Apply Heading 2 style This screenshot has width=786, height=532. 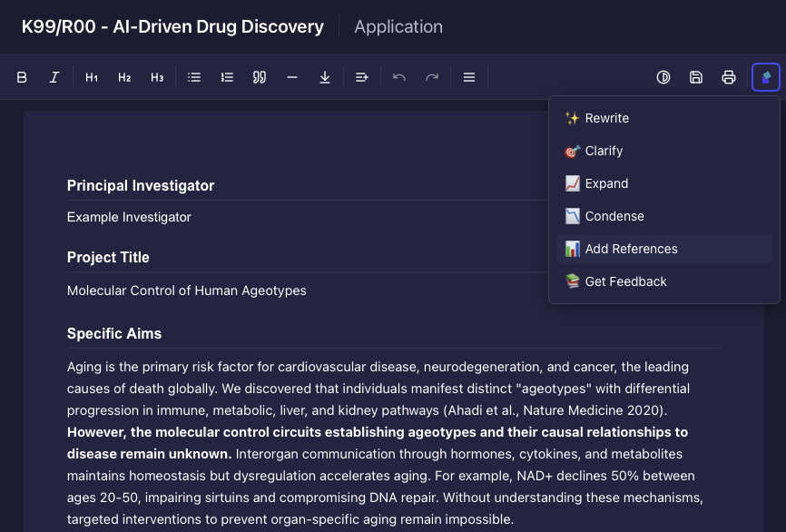[124, 77]
